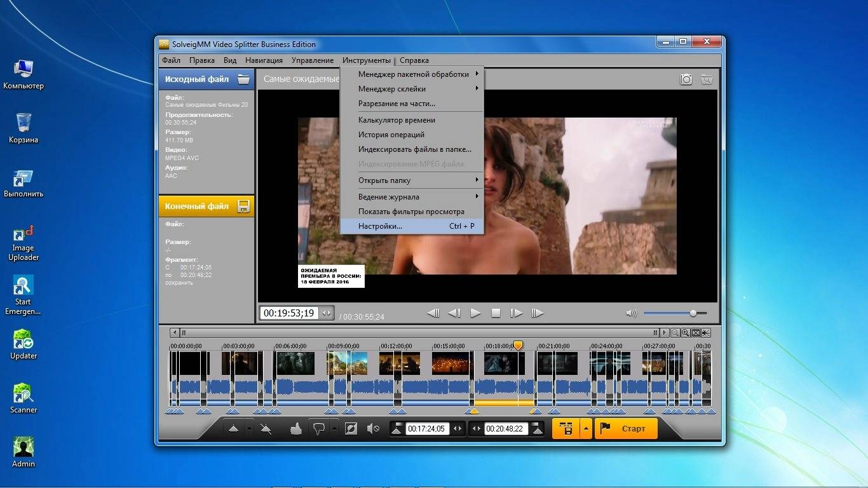Remove marker with crossed marker icon
Viewport: 868px width, 488px height.
tap(266, 429)
